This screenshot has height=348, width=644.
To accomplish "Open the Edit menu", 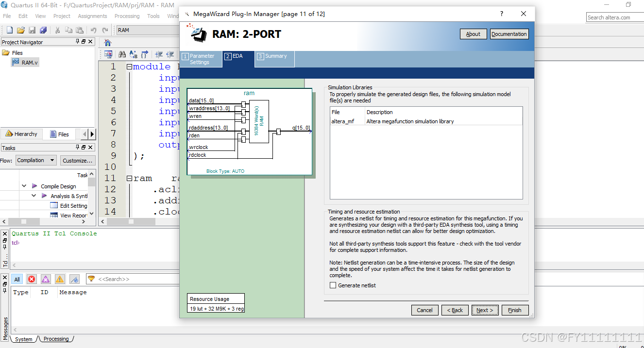I will 23,16.
